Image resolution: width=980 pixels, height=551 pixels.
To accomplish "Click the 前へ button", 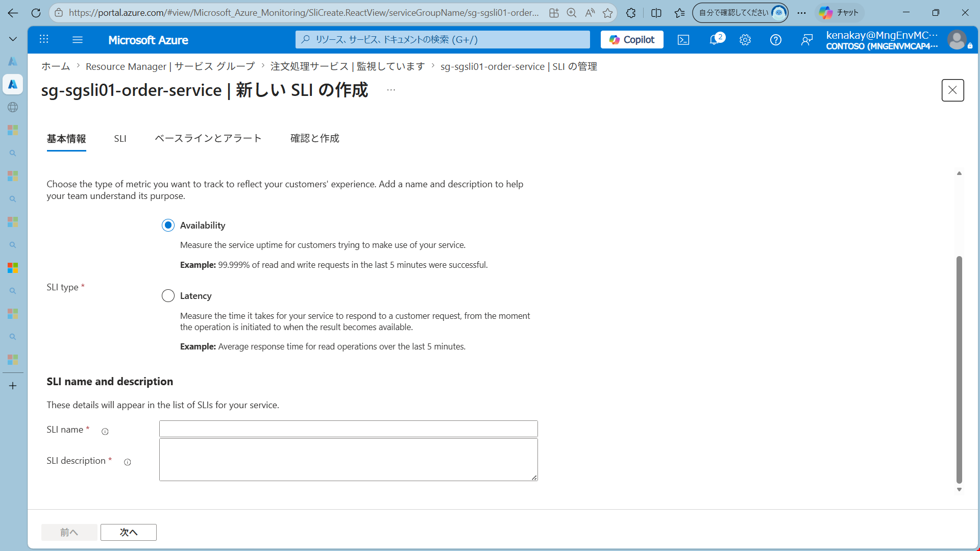I will click(x=69, y=532).
